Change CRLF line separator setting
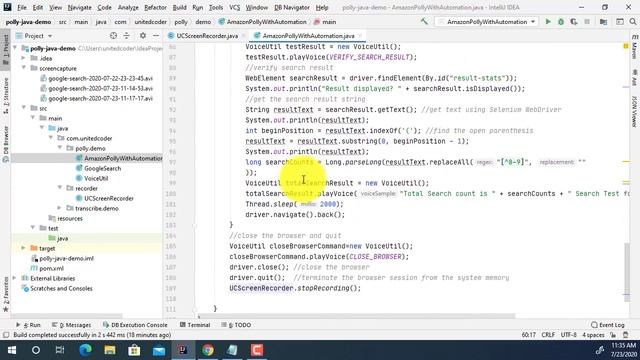Viewport: 640px width, 360px height. point(548,335)
